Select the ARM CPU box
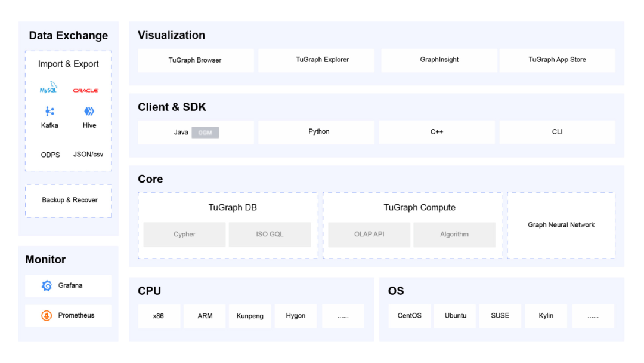The width and height of the screenshot is (644, 363). (x=205, y=316)
